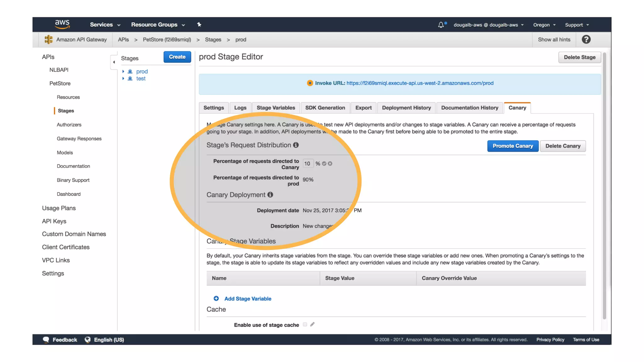Switch to the Stage Variables tab
This screenshot has height=362, width=644.
point(276,108)
